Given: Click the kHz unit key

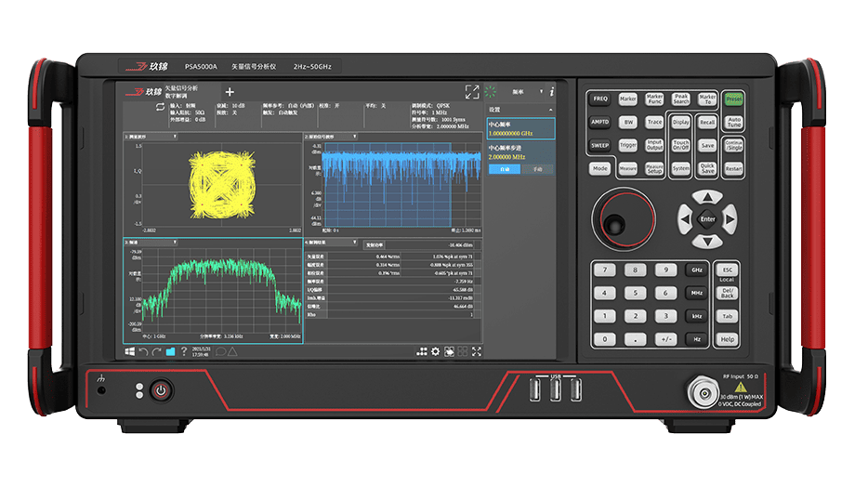Looking at the screenshot, I should (x=696, y=316).
